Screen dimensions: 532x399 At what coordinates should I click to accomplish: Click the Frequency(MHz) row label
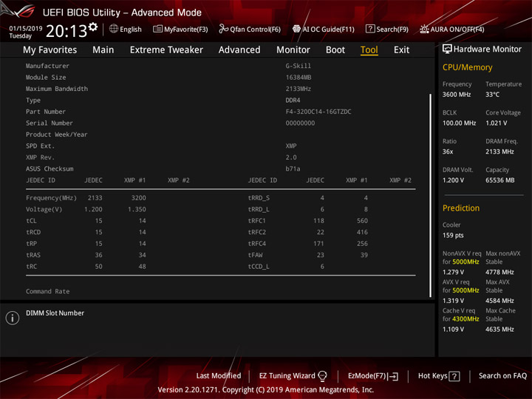point(51,198)
